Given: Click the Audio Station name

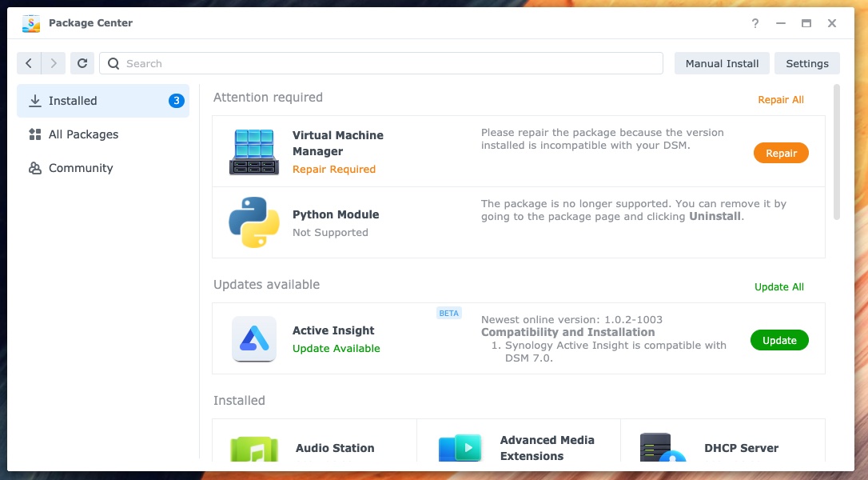Looking at the screenshot, I should (x=335, y=448).
